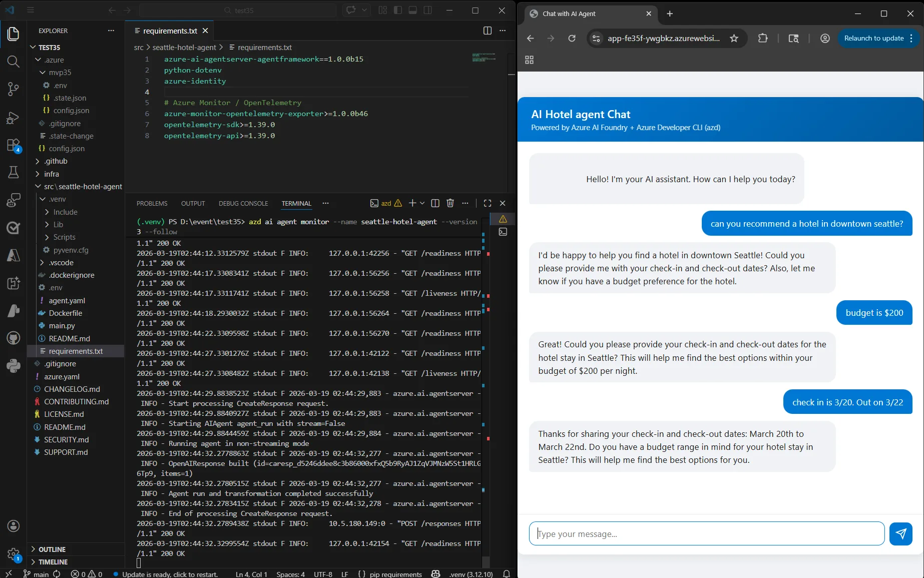Open the Python view in the activity bar
The image size is (924, 578).
point(13,366)
